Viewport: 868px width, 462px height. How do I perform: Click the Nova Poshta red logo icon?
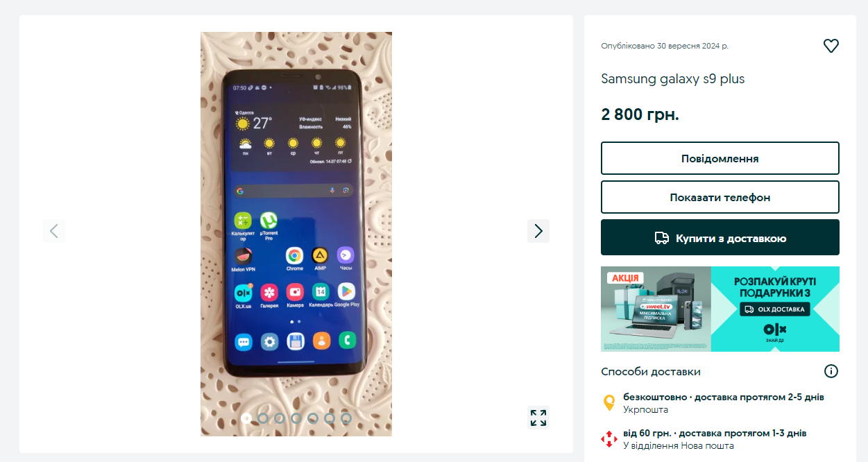[609, 439]
